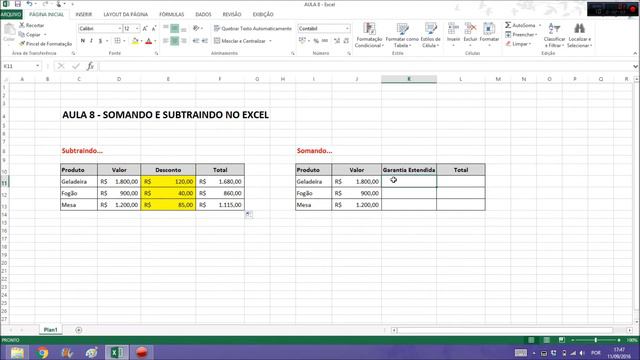This screenshot has width=640, height=360.
Task: Undo the last action in quick access
Action: coord(29,4)
